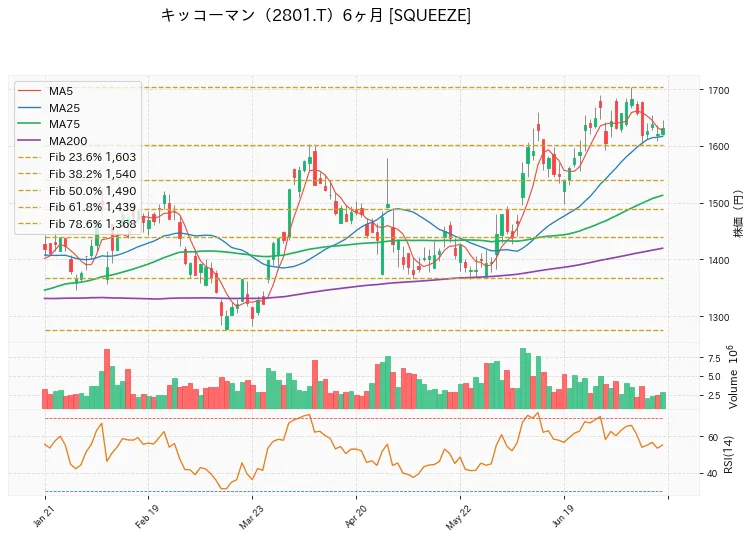Screen dimensions: 752x539
Task: Click the Volume axis label
Action: [x=731, y=377]
